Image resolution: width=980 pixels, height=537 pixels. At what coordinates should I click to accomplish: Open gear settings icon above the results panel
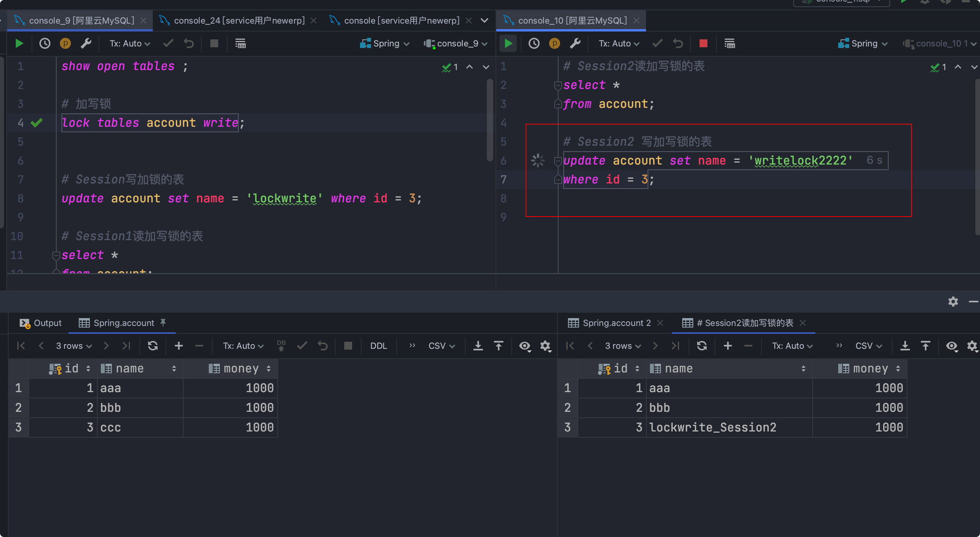pyautogui.click(x=953, y=302)
